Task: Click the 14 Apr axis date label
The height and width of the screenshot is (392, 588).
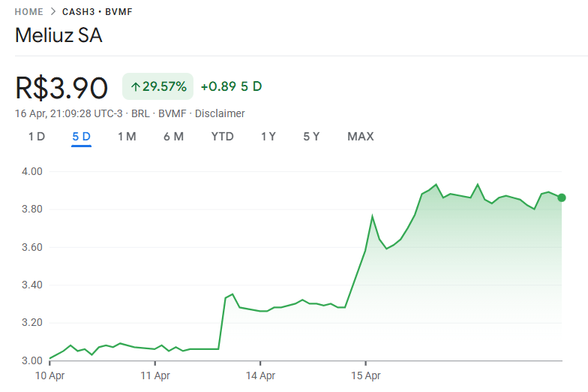Action: click(262, 375)
